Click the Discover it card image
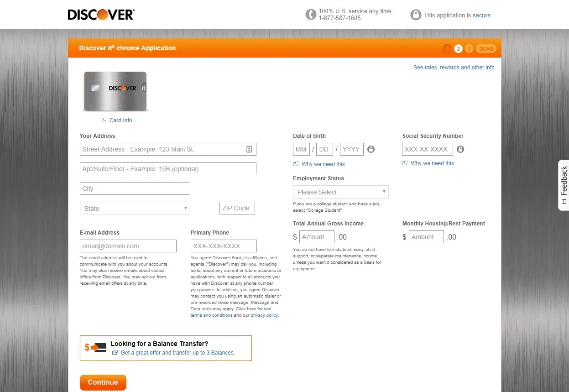The height and width of the screenshot is (392, 569). (x=115, y=91)
